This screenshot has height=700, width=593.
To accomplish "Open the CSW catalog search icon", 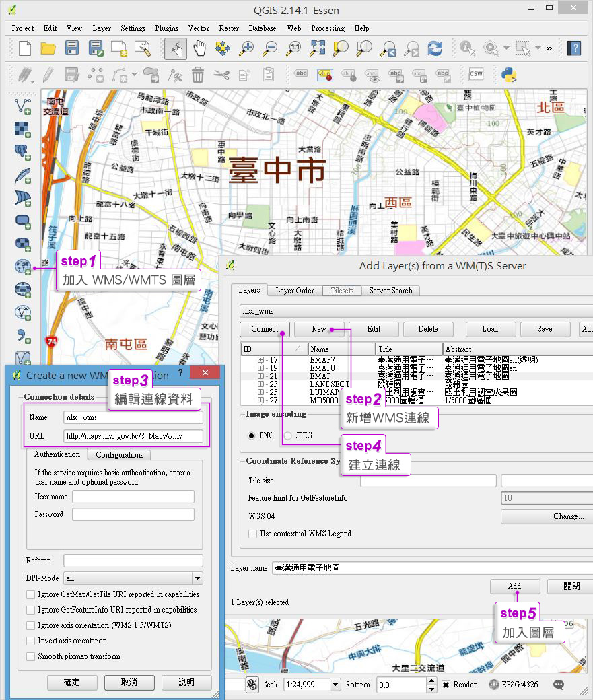I will [x=476, y=74].
